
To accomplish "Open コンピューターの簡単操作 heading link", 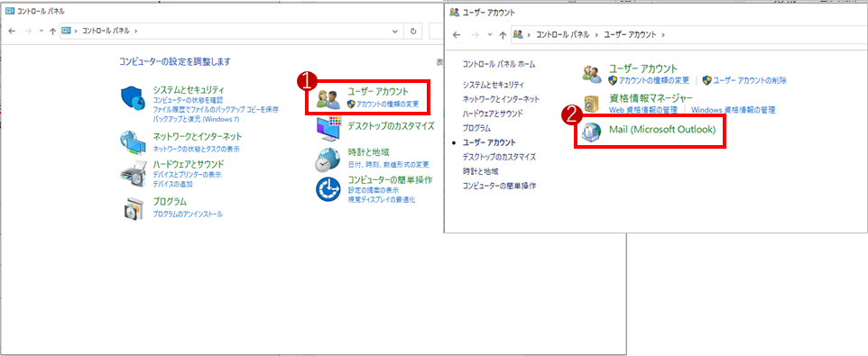I will click(391, 179).
